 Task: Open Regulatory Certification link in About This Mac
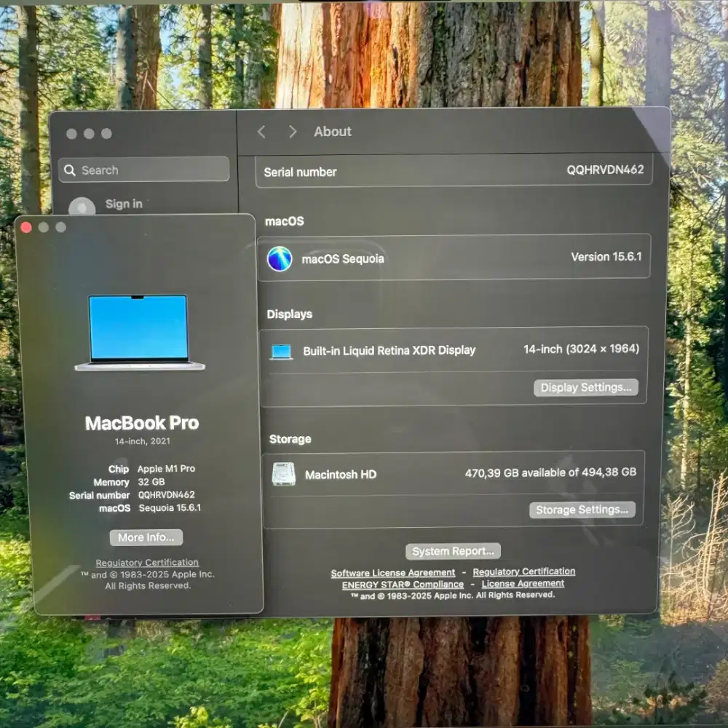(147, 563)
